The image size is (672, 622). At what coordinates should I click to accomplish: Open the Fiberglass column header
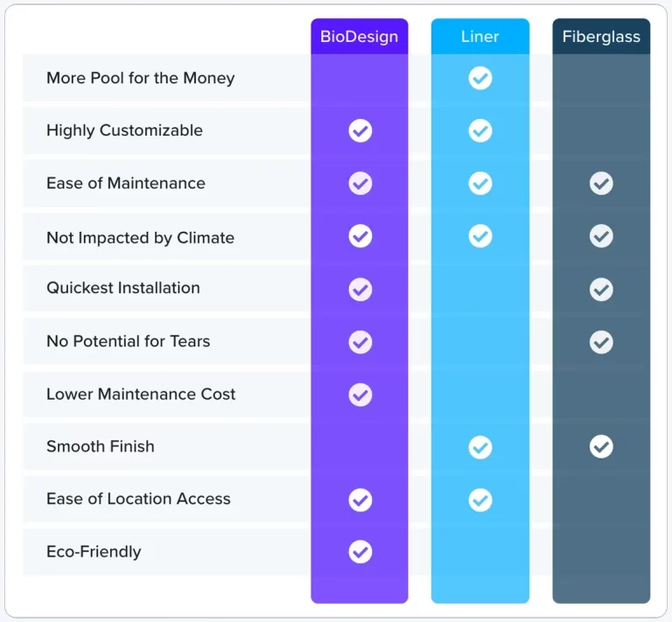coord(601,37)
